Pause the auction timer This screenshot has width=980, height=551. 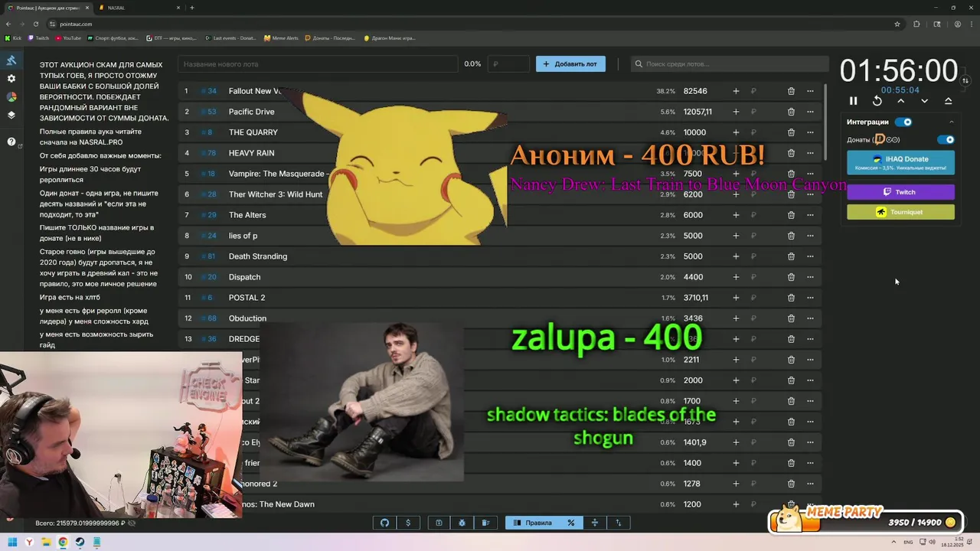pos(854,101)
